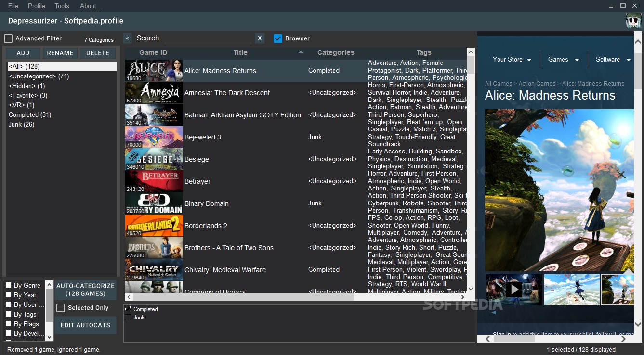Click the Chivalry game thumbnail
644x355 pixels.
click(154, 270)
